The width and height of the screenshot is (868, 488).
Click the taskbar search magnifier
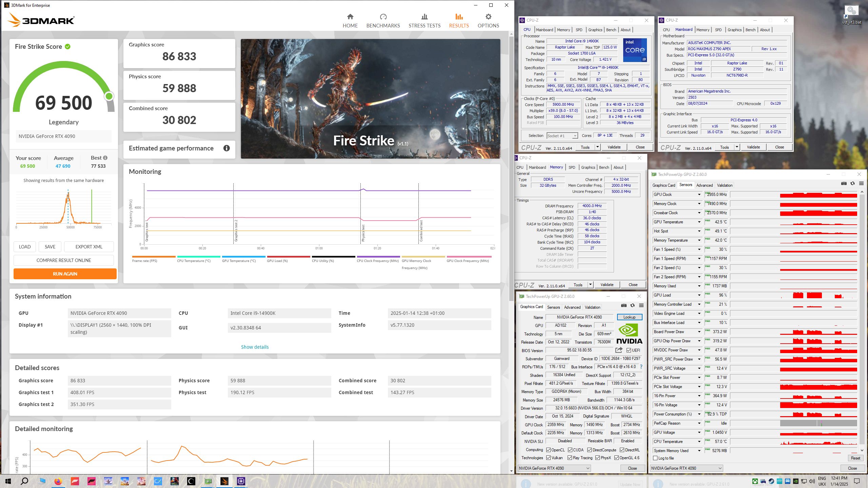[24, 481]
